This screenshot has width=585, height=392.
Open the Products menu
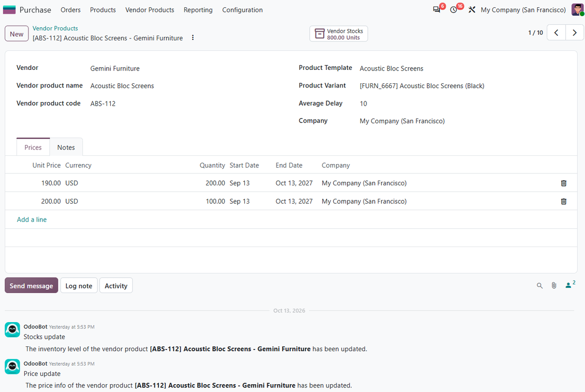[103, 10]
